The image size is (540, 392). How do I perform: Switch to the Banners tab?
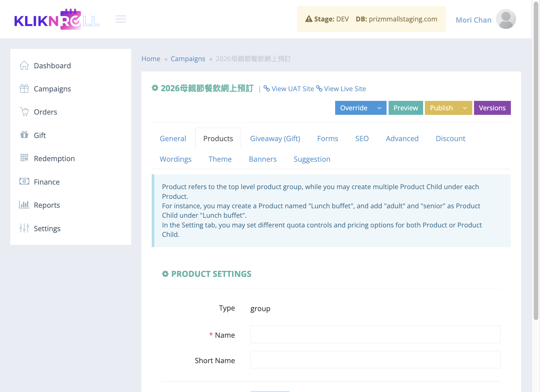pos(263,159)
